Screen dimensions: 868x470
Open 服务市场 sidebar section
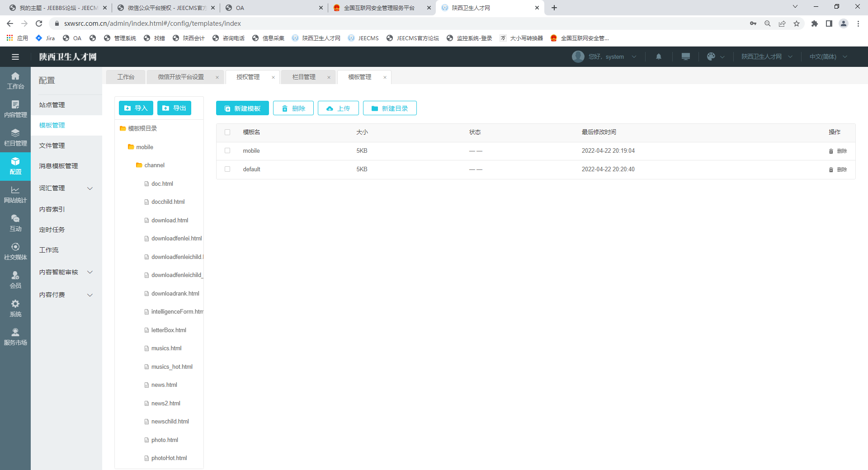tap(15, 337)
